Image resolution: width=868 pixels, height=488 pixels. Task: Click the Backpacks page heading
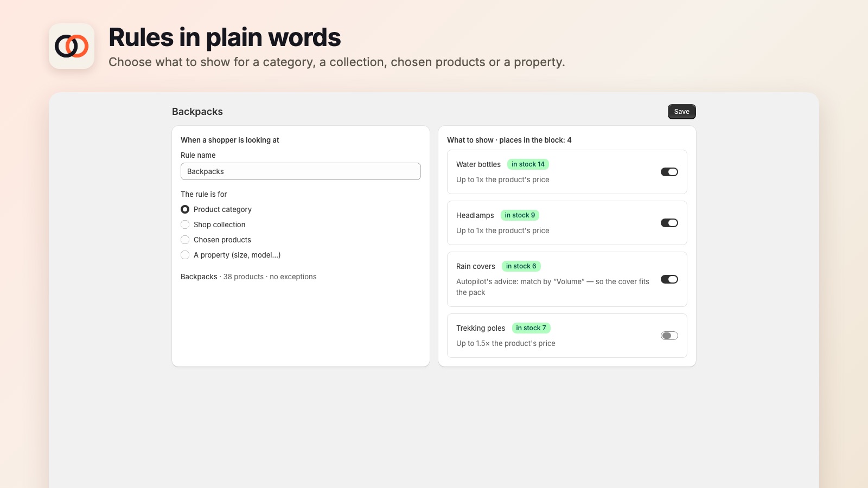197,112
